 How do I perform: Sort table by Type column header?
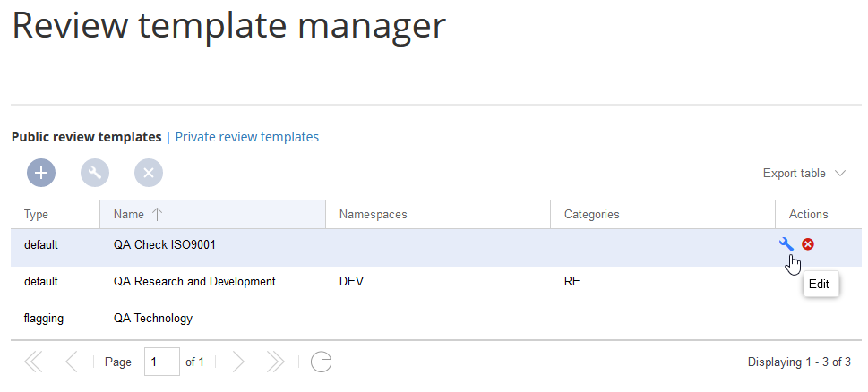(37, 215)
